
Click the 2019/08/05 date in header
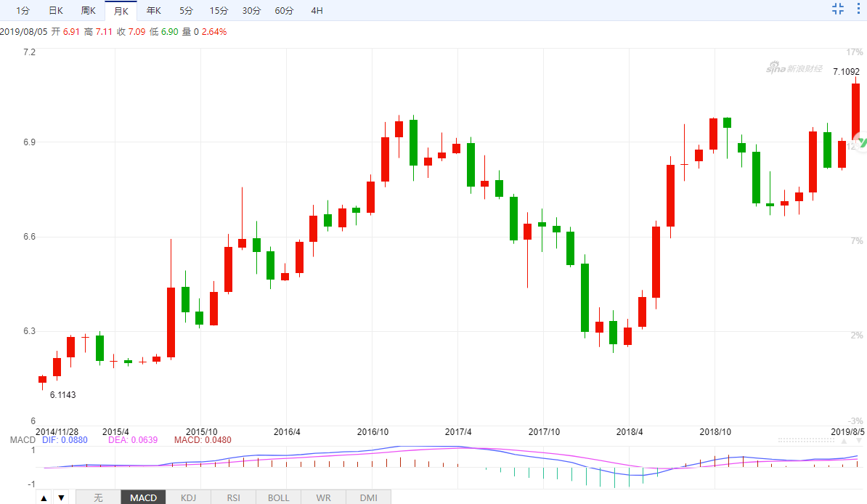tap(24, 31)
